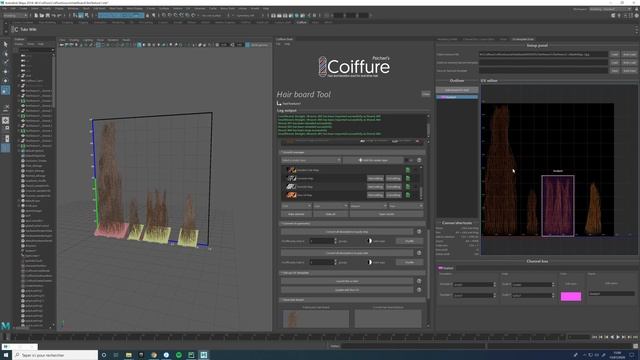The height and width of the screenshot is (360, 640).
Task: Click help icon beside first convert button
Action: click(x=419, y=231)
